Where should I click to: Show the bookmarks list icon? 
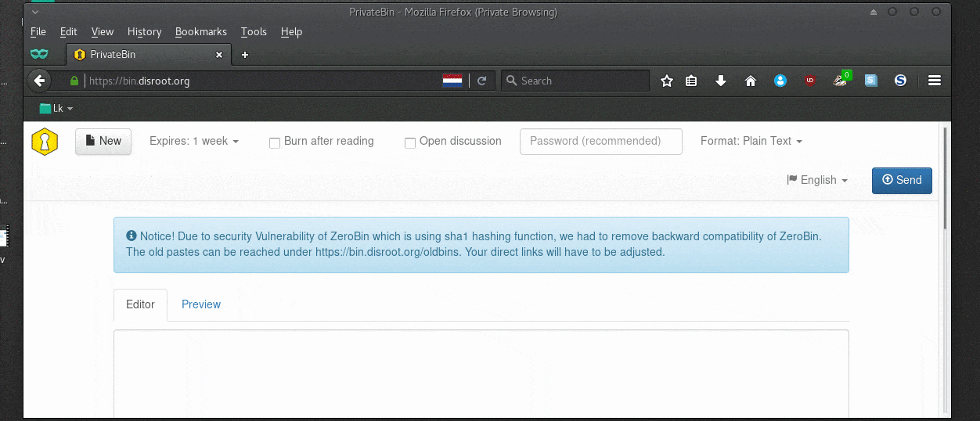coord(691,81)
